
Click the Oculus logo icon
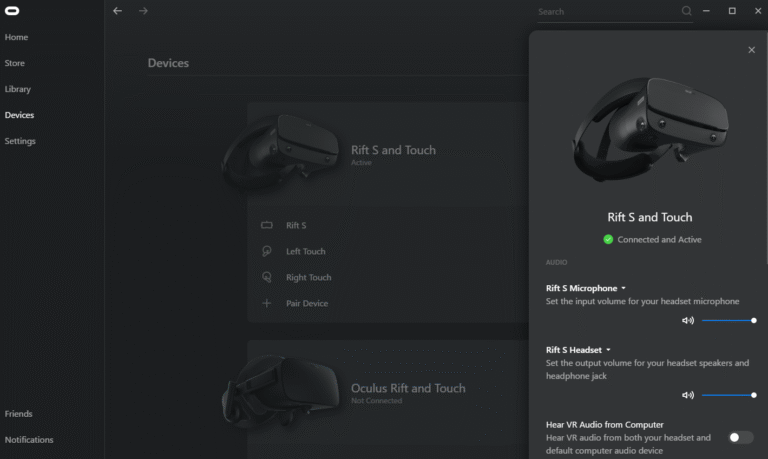(12, 11)
